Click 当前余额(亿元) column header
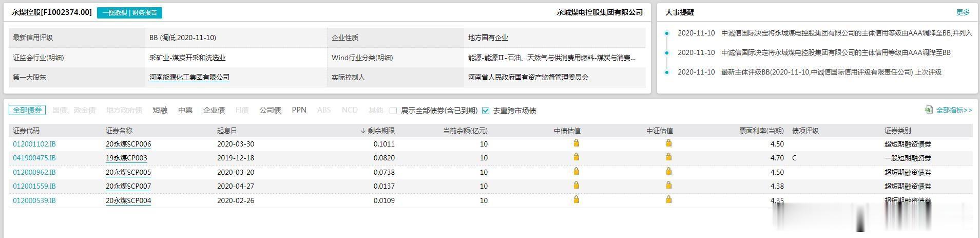The image size is (980, 238). click(x=465, y=131)
